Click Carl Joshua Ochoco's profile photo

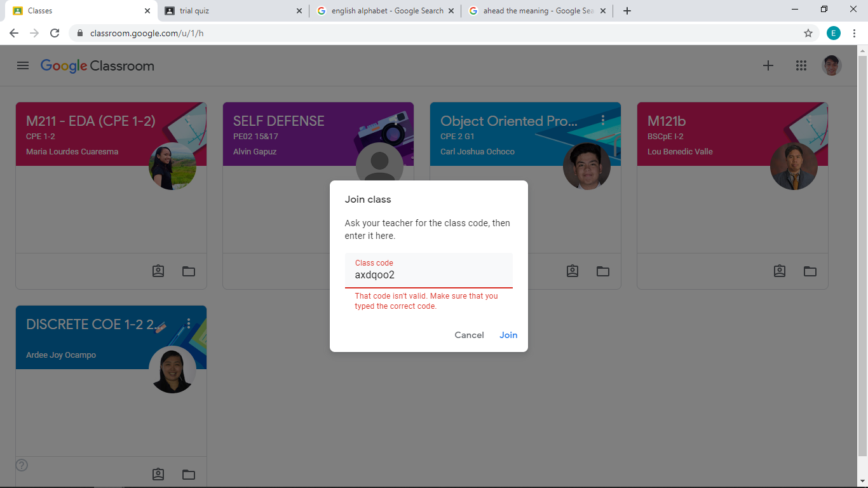tap(587, 166)
